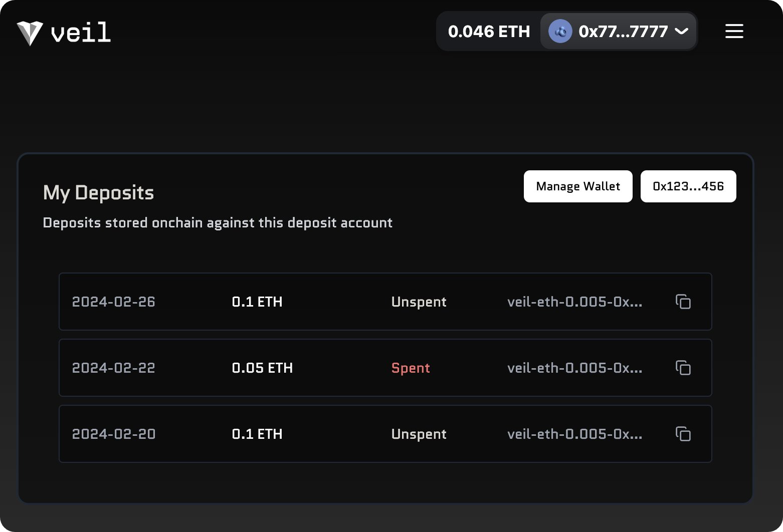Open the My Deposits heading

(98, 192)
